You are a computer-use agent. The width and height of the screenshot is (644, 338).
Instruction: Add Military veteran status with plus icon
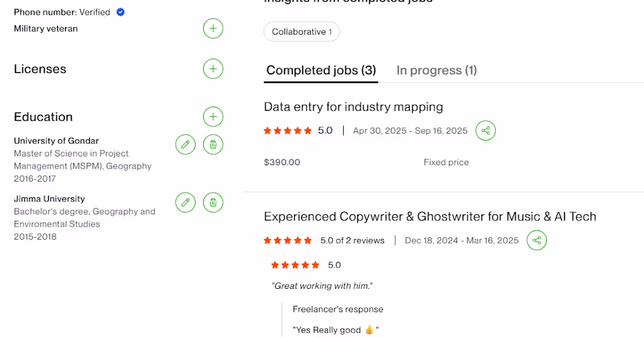coord(213,28)
